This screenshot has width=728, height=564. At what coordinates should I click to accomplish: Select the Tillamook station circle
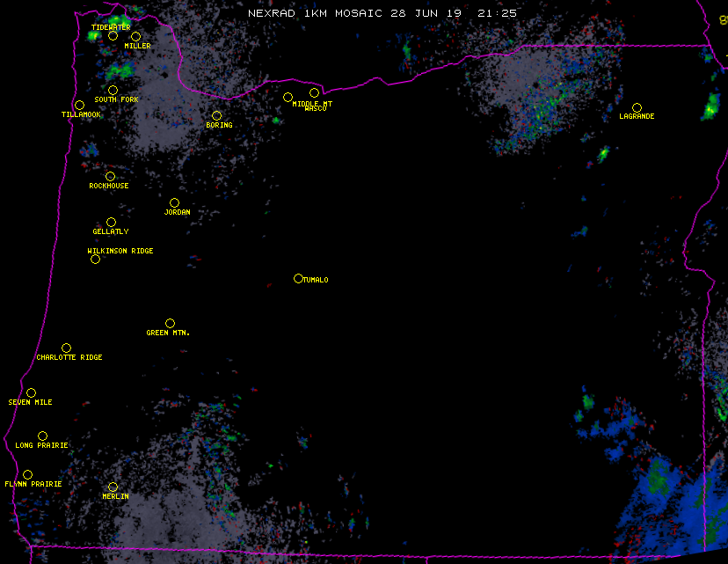(x=79, y=106)
